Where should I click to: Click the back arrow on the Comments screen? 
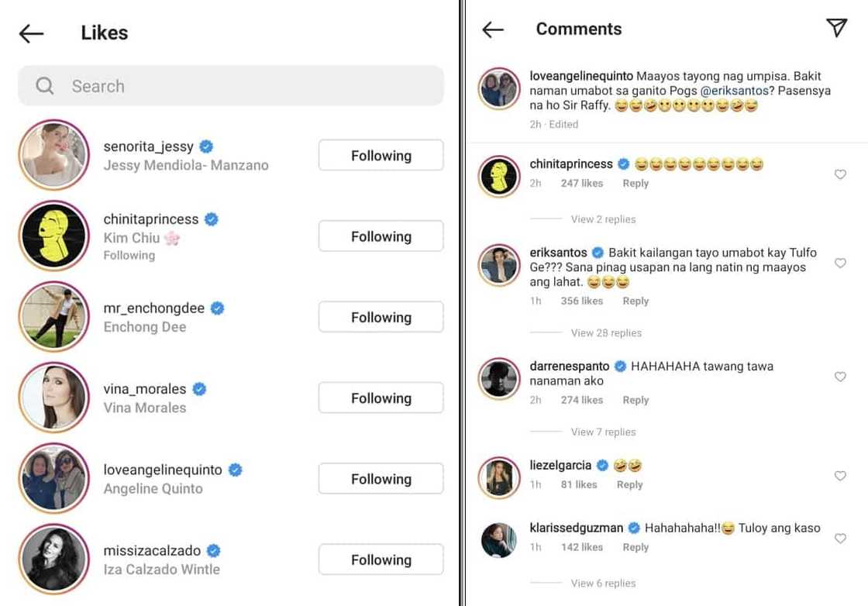493,28
